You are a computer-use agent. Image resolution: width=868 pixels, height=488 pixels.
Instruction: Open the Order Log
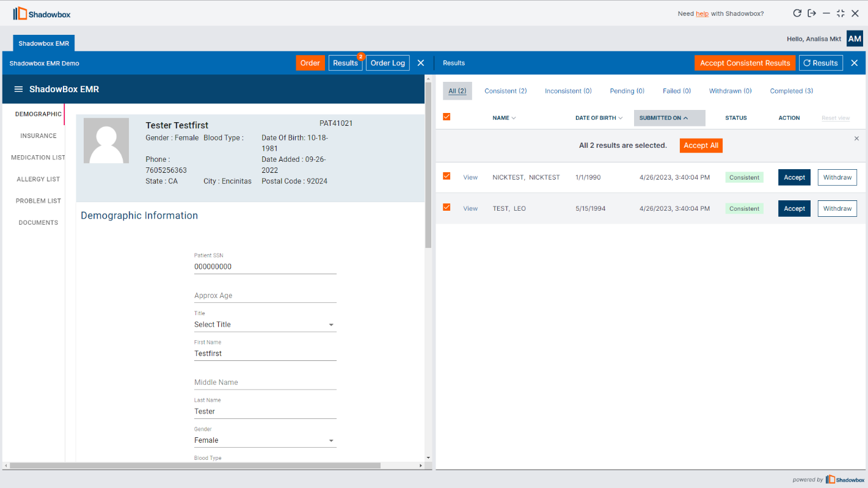(388, 63)
